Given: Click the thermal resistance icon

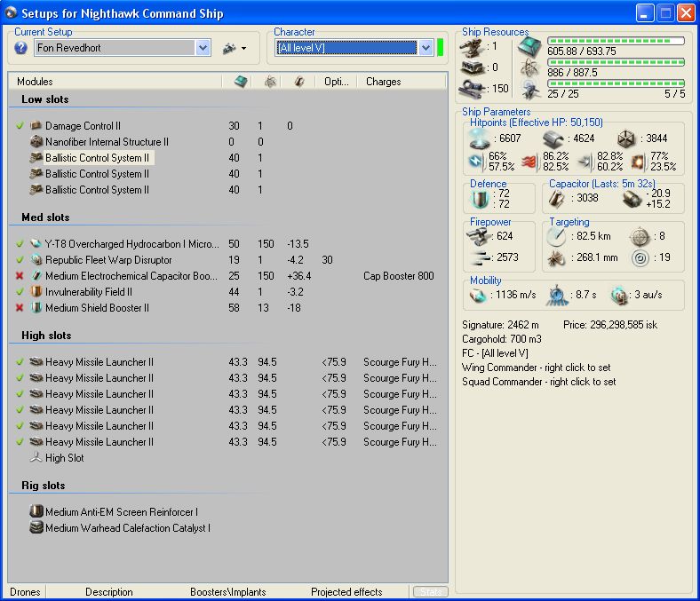Looking at the screenshot, I should tap(530, 162).
